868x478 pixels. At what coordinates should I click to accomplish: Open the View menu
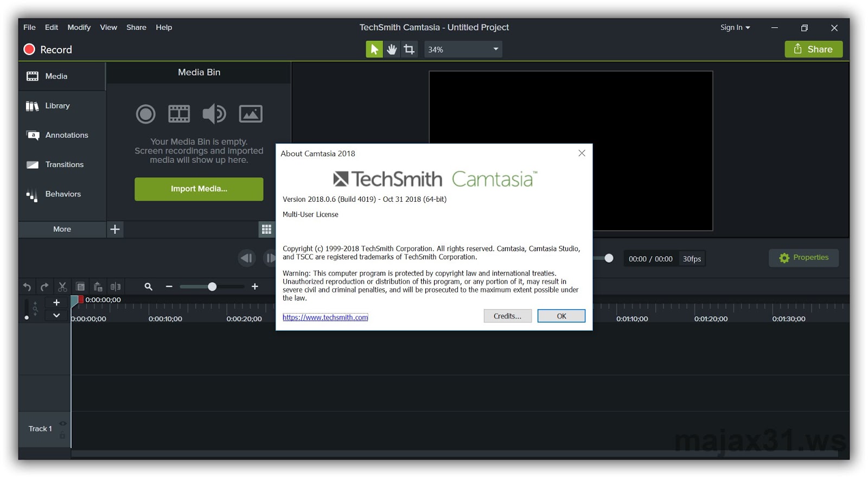(108, 27)
